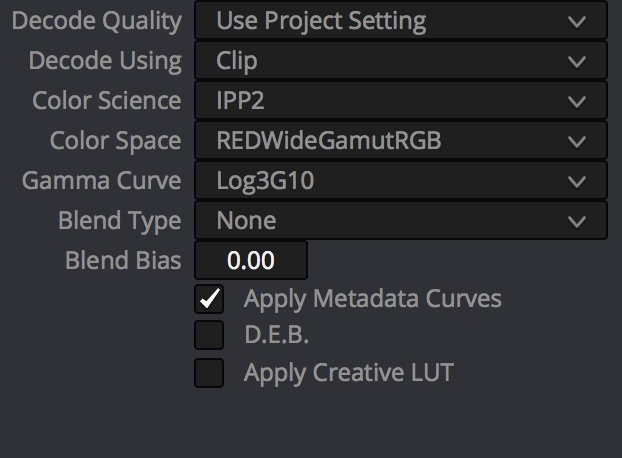Click the Blend Type chevron arrow
The height and width of the screenshot is (458, 622).
tap(576, 221)
